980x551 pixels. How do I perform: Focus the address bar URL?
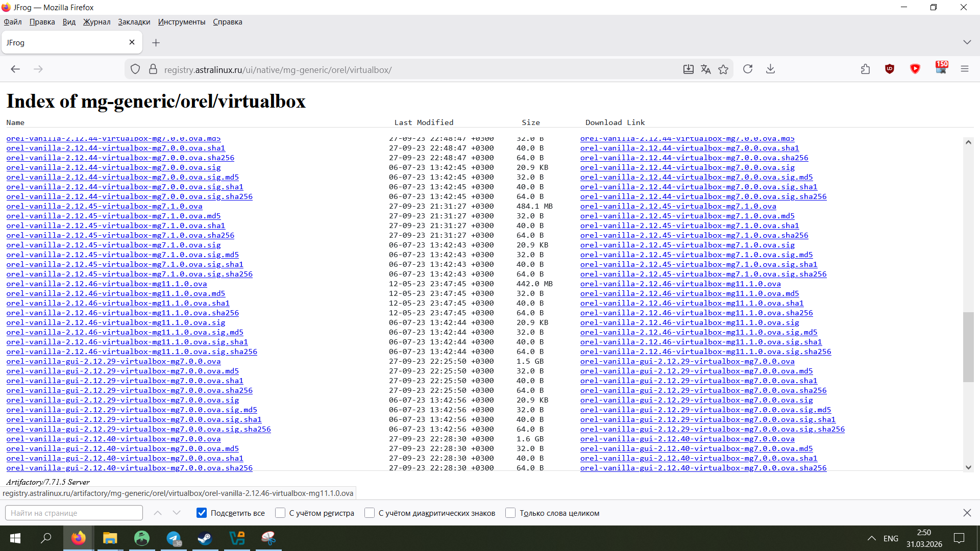[x=278, y=70]
